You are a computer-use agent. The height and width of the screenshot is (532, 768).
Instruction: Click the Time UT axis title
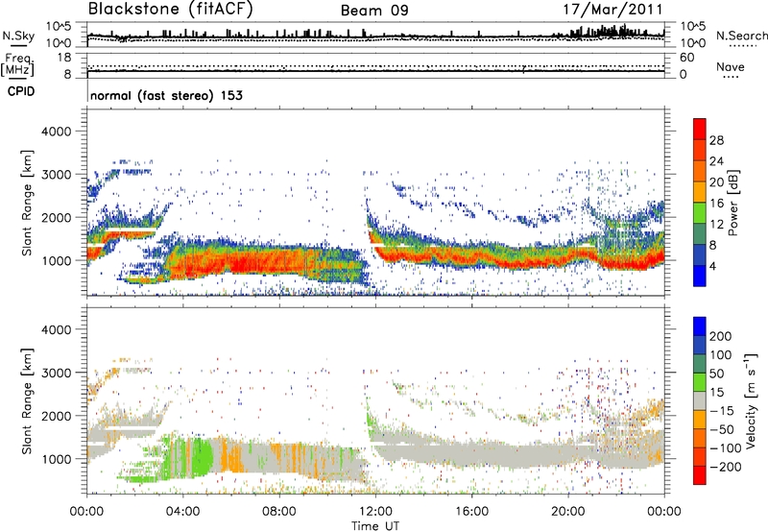375,526
